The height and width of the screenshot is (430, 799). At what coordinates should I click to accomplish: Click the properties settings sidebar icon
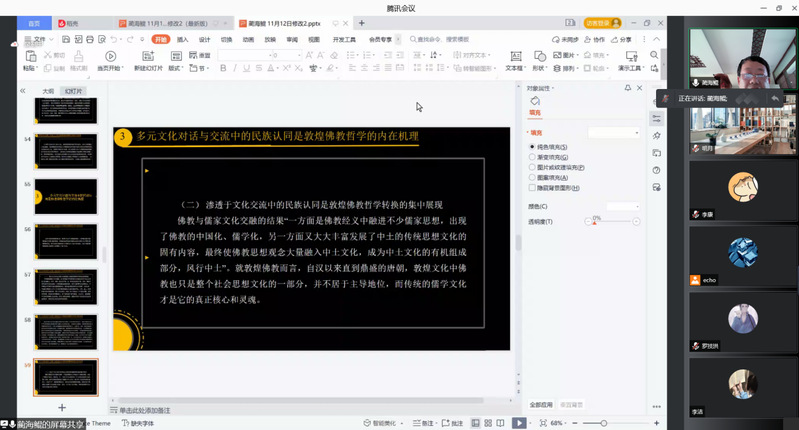pos(656,118)
